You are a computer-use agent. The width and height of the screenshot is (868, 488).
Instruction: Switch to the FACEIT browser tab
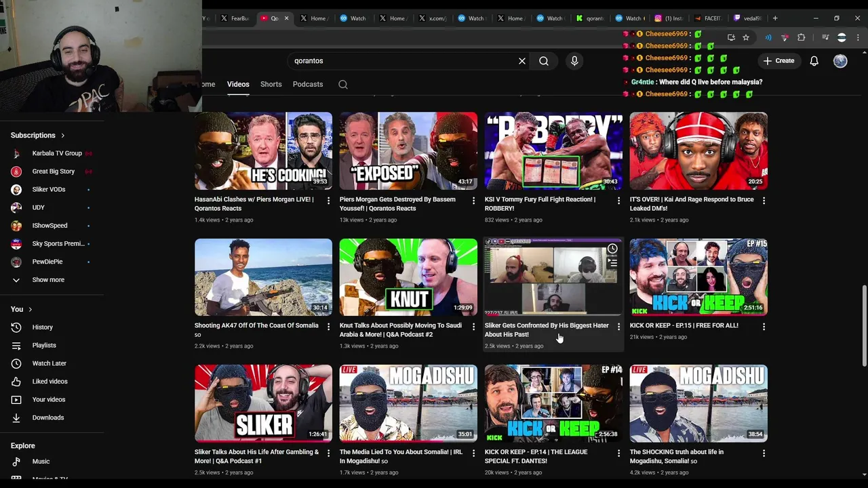[708, 18]
